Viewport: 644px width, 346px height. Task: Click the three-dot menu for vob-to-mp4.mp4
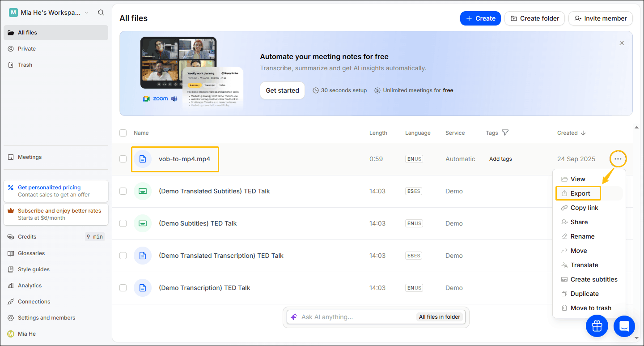pos(618,159)
